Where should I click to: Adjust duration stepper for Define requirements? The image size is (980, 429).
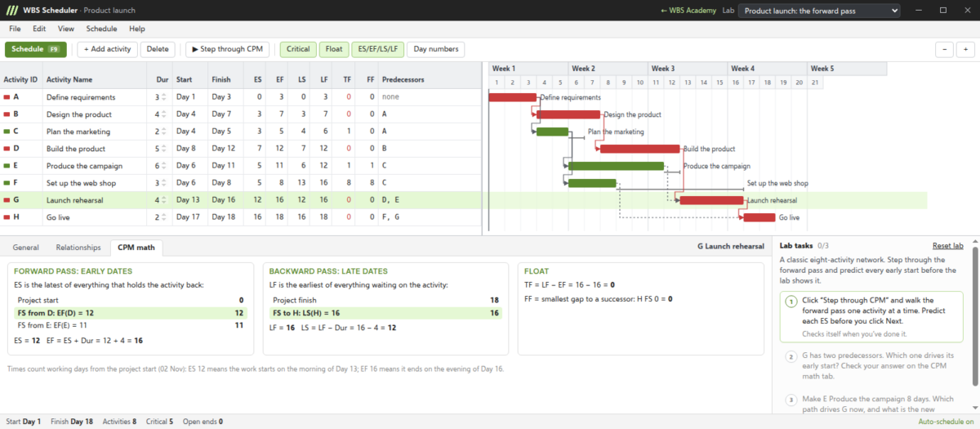(163, 97)
